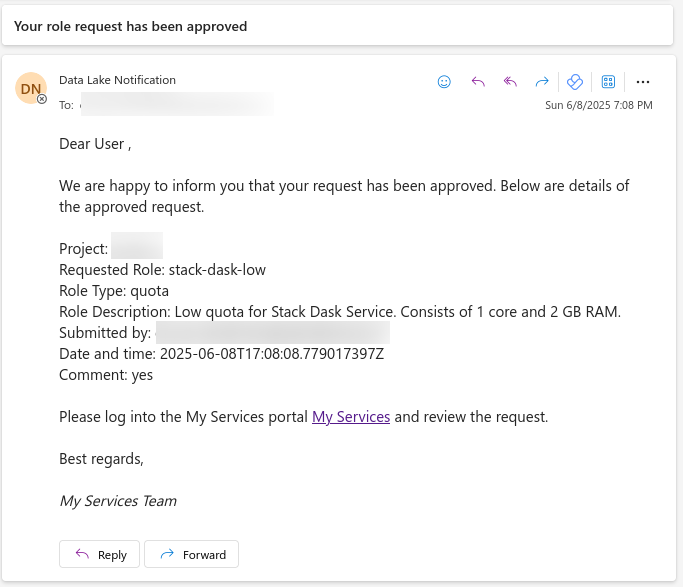Click the Reply button below the message
Screen dimensions: 683x587
point(99,554)
